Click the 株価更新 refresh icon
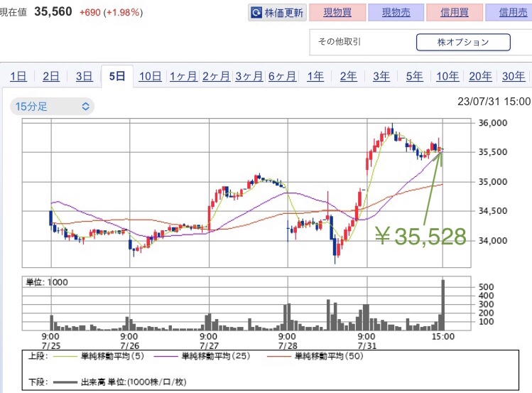Viewport: 532px width, 393px height. (256, 13)
